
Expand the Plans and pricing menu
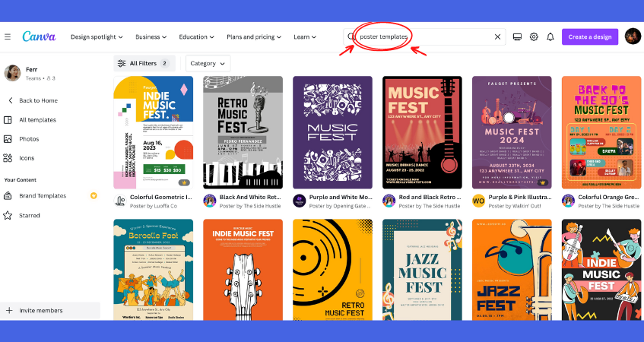[x=255, y=36]
